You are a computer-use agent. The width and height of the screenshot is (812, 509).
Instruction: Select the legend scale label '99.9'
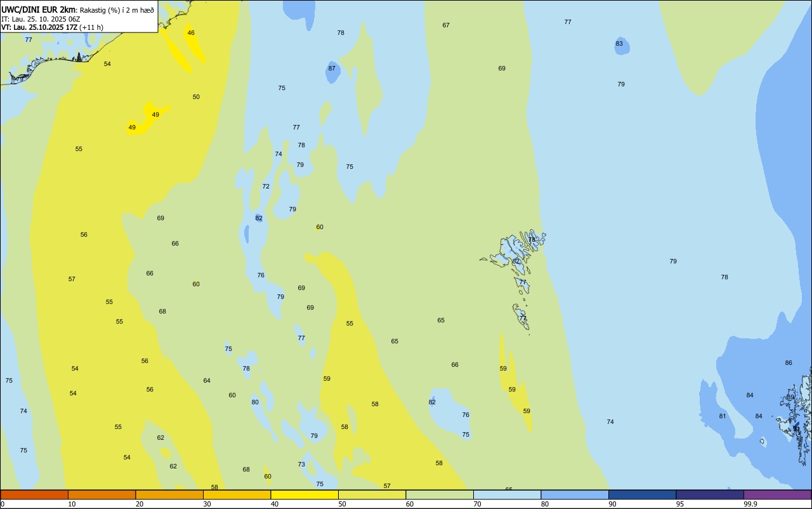coord(750,504)
